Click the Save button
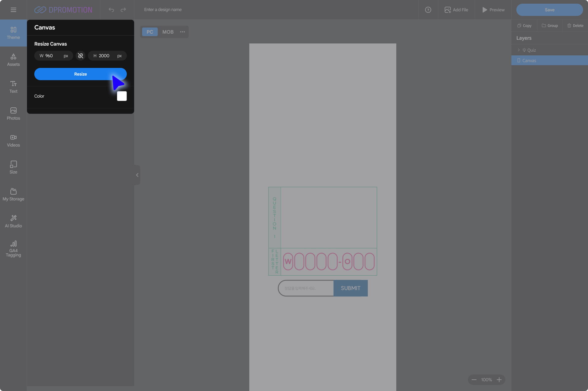The height and width of the screenshot is (391, 588). coord(549,10)
